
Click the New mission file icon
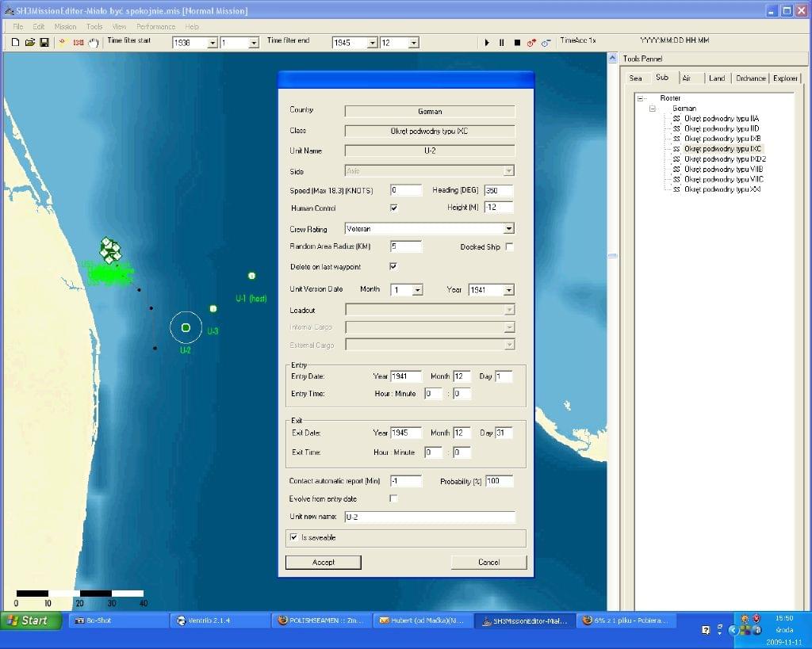tap(15, 42)
